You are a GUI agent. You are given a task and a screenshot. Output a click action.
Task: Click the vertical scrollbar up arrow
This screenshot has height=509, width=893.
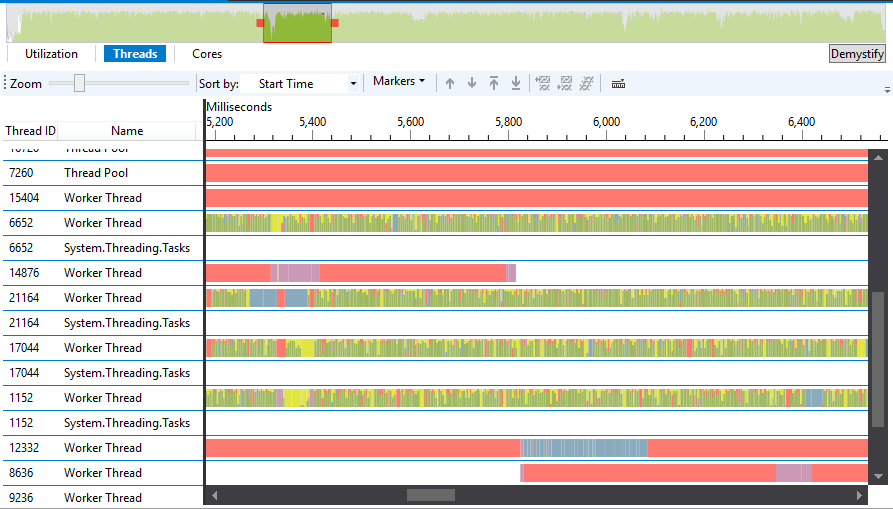[878, 158]
